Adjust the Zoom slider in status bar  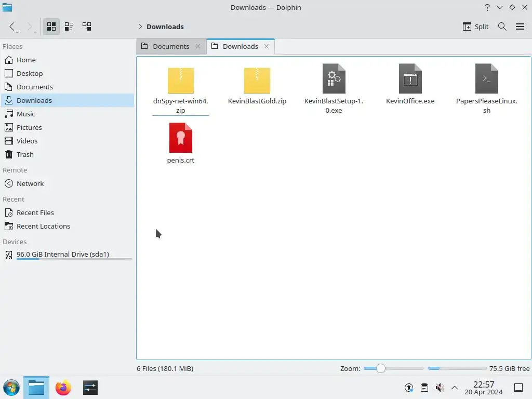(393, 368)
